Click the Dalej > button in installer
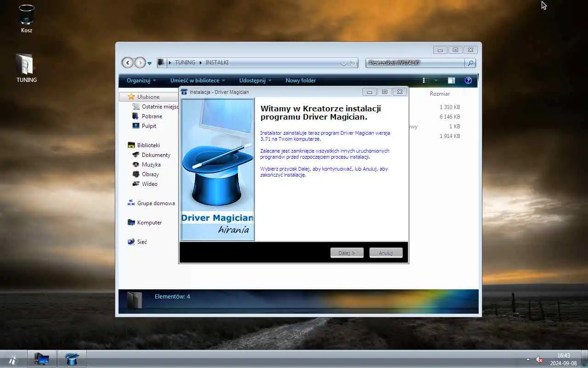The height and width of the screenshot is (368, 588). [347, 253]
